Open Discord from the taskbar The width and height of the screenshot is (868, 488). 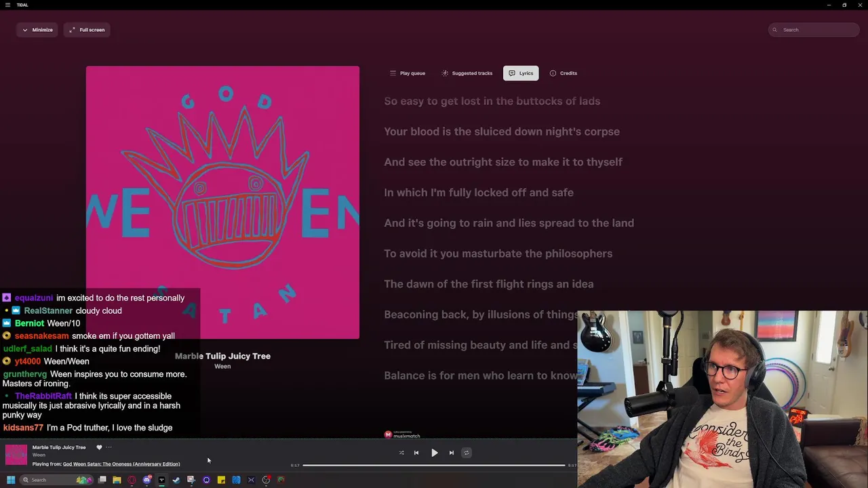click(147, 480)
